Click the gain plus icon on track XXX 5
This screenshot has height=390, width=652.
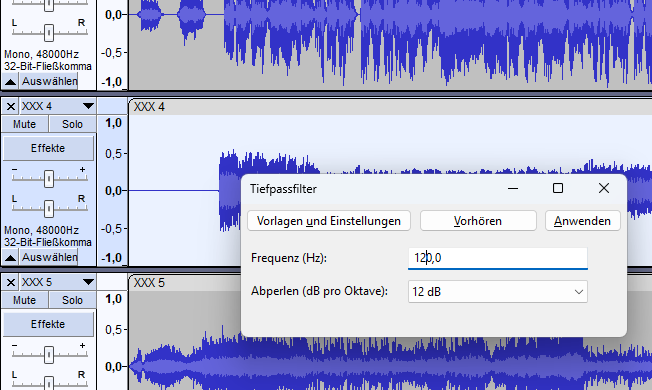82,346
